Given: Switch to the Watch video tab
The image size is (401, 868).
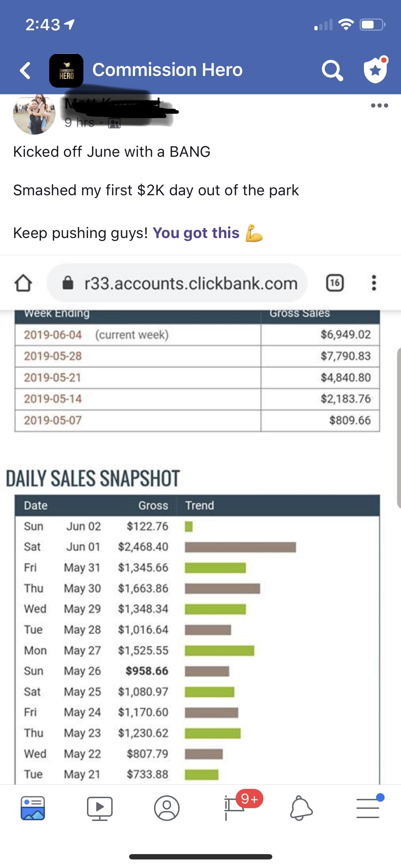Looking at the screenshot, I should [x=100, y=808].
